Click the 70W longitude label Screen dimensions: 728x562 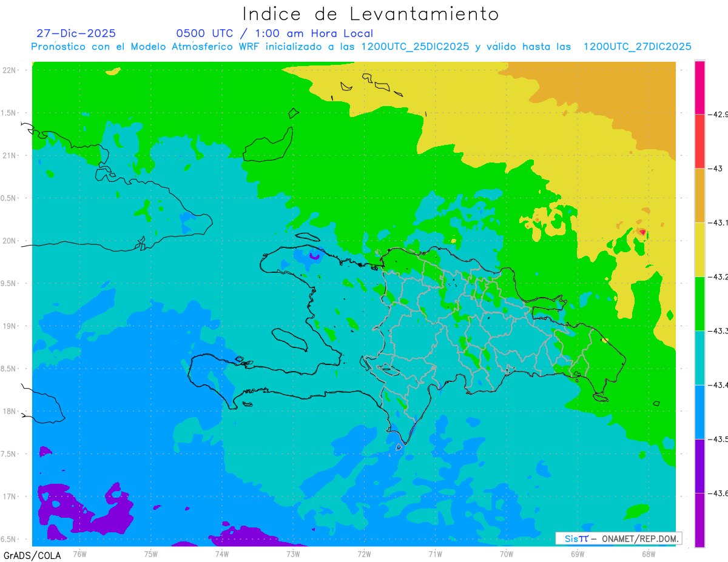pyautogui.click(x=507, y=553)
